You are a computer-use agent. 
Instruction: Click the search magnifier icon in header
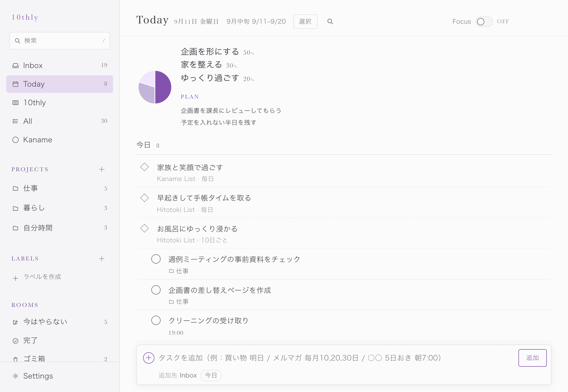(x=330, y=22)
